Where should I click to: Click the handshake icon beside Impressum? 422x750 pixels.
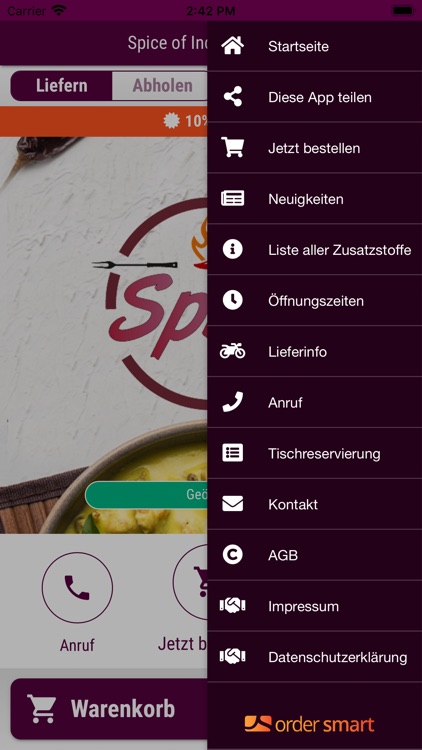tap(233, 606)
